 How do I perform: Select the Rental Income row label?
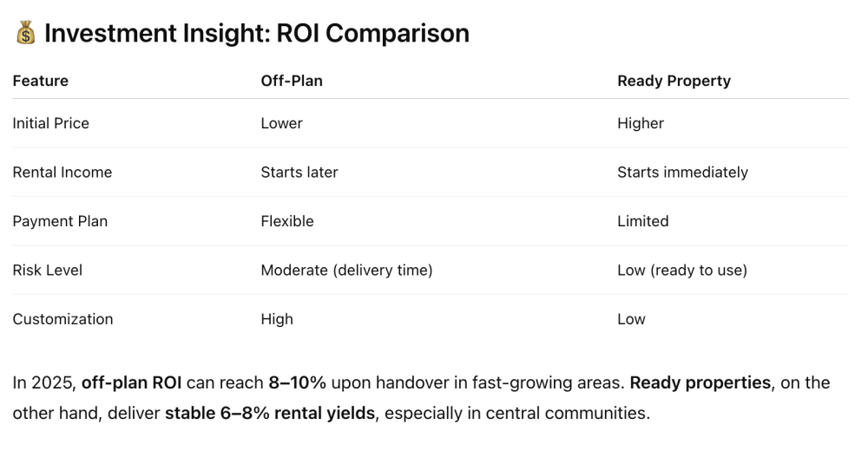[x=62, y=172]
